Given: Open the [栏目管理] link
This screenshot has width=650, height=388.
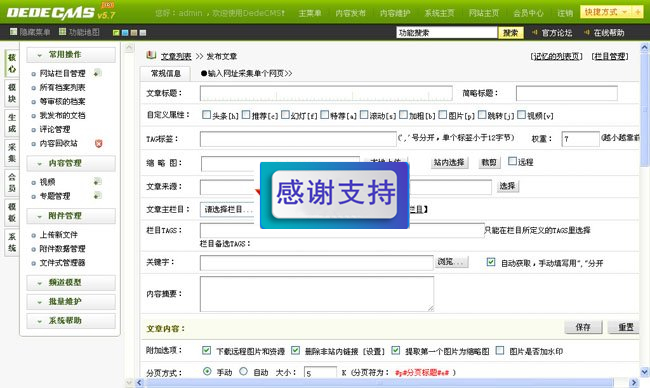Looking at the screenshot, I should [610, 56].
